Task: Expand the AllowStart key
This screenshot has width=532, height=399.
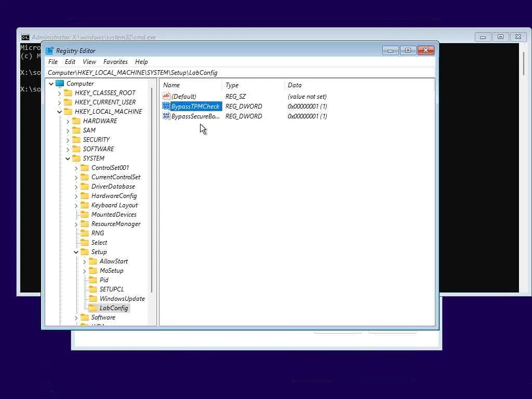Action: coord(85,262)
